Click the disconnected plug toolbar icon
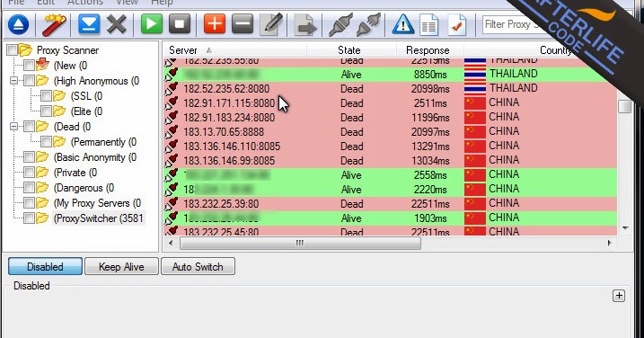This screenshot has height=338, width=644. pos(368,24)
